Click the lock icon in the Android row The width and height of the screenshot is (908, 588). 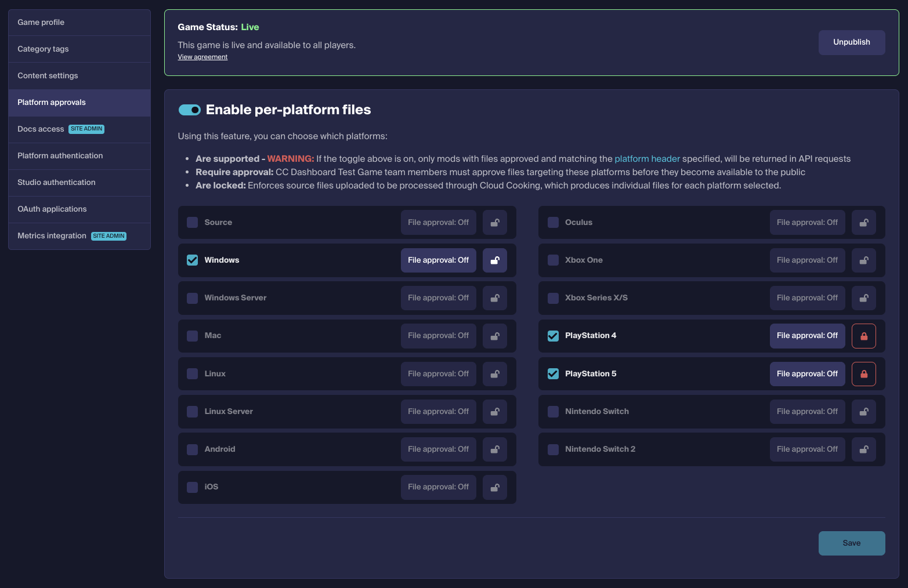tap(495, 449)
